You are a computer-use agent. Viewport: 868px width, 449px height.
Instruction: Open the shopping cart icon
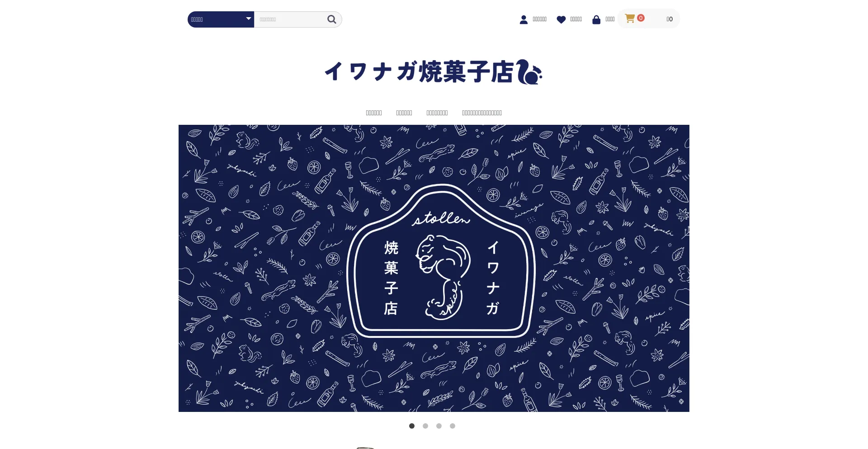(x=629, y=19)
